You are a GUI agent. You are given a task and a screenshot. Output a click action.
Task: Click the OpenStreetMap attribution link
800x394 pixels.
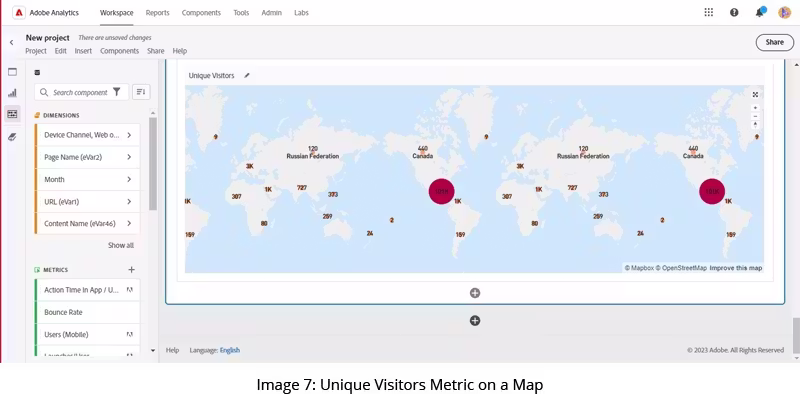click(x=681, y=268)
